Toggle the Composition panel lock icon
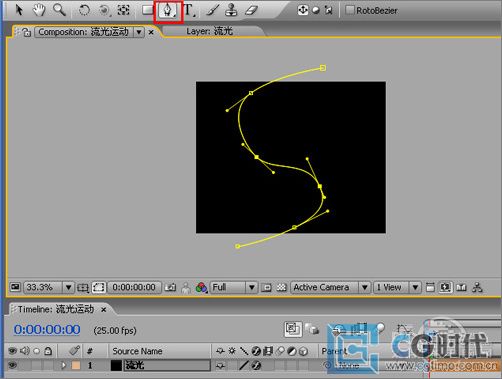This screenshot has width=502, height=379. pyautogui.click(x=27, y=32)
